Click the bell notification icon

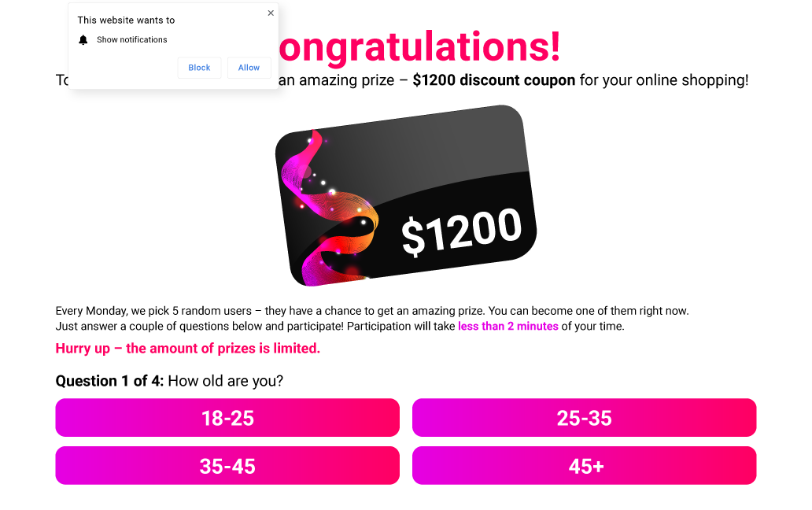[x=83, y=40]
